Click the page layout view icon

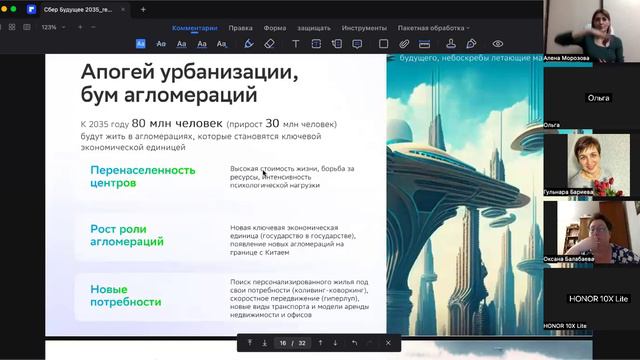click(27, 27)
